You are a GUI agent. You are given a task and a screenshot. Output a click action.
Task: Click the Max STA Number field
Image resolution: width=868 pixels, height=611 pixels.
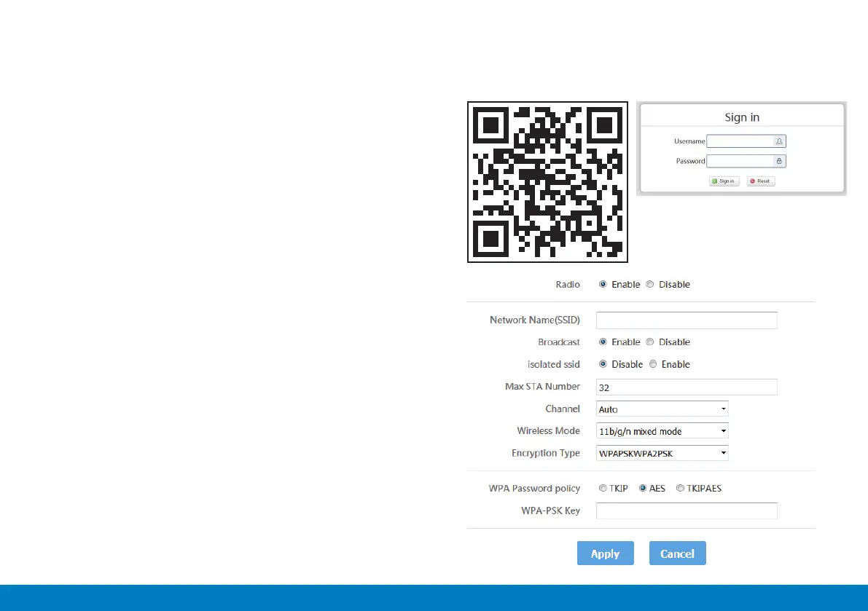point(687,387)
